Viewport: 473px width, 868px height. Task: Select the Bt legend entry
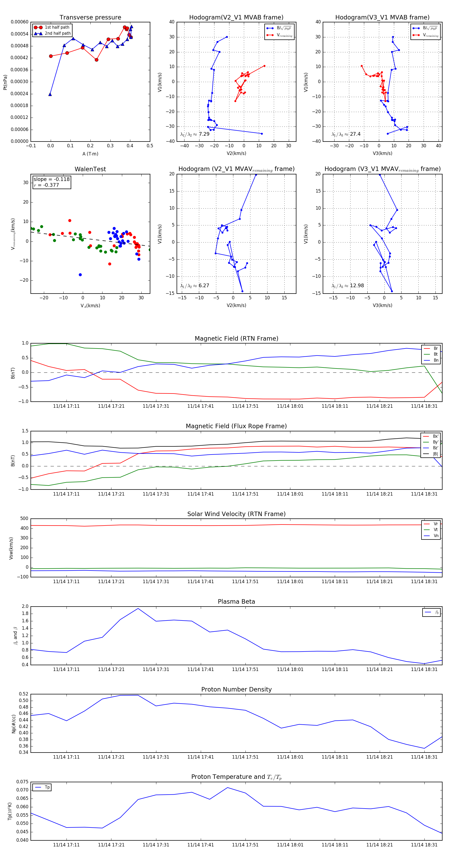point(431,354)
